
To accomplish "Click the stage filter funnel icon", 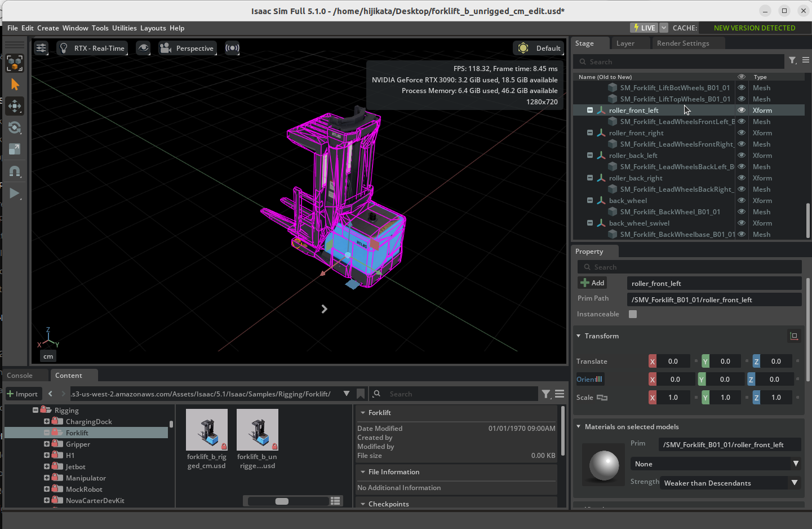I will coord(792,61).
